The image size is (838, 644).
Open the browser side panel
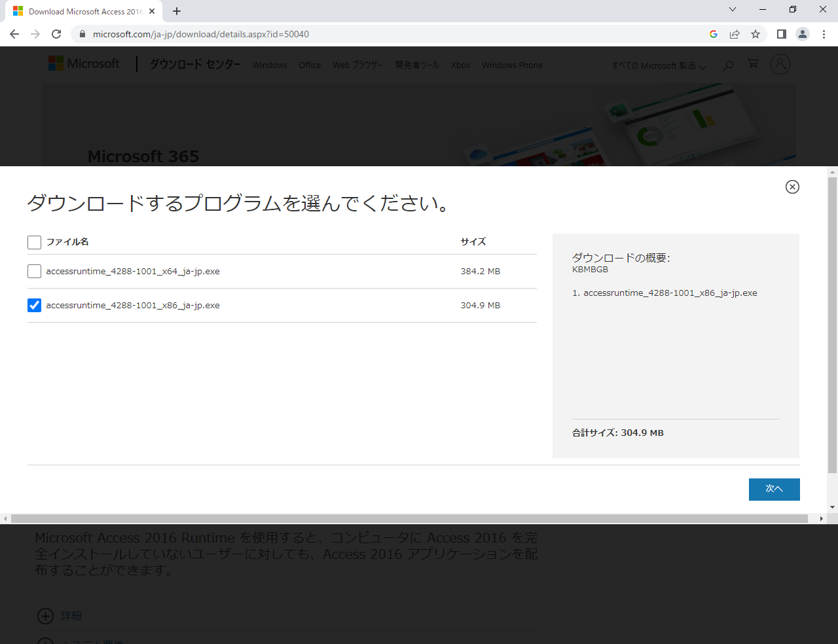[782, 34]
